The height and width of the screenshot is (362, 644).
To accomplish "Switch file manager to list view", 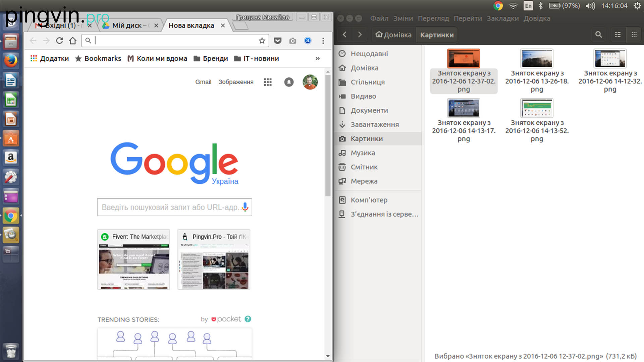I will coord(618,35).
